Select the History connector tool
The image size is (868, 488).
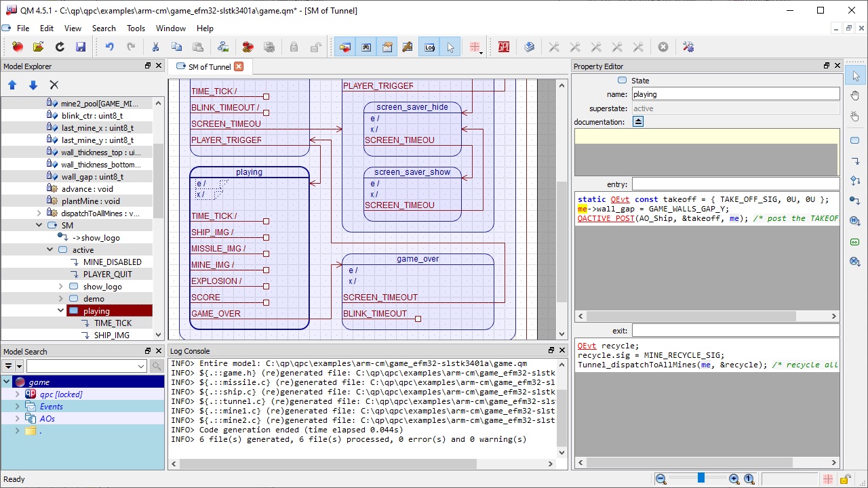pyautogui.click(x=855, y=221)
